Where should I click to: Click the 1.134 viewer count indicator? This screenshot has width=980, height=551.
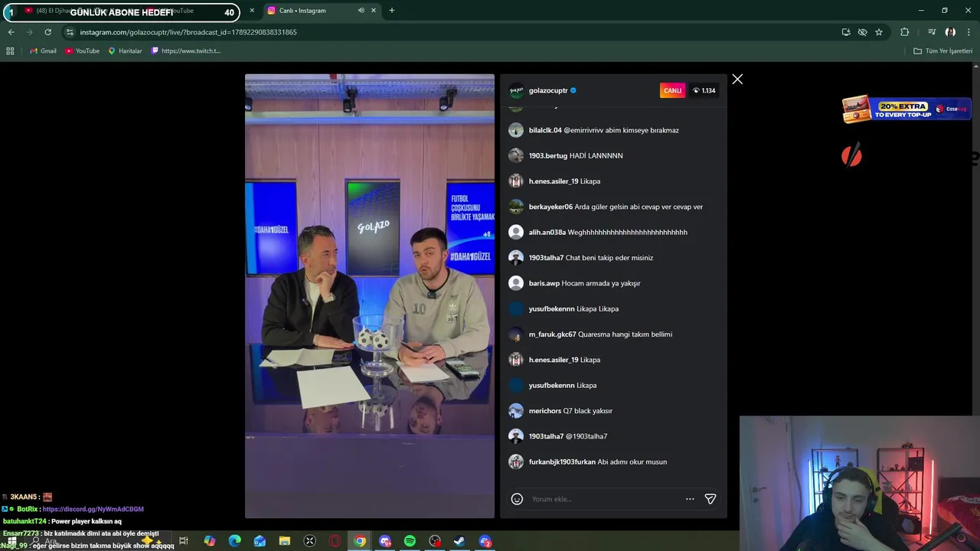(x=704, y=90)
